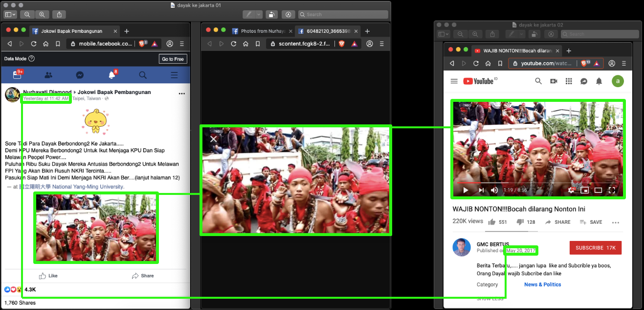Mute the YouTube video volume
The image size is (644, 310).
pos(494,190)
